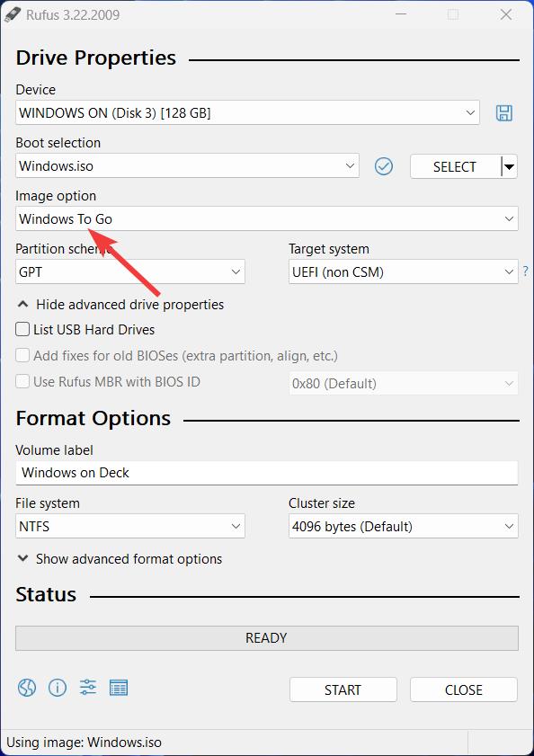The width and height of the screenshot is (534, 756).
Task: Click the Format Options heading
Action: click(x=93, y=418)
